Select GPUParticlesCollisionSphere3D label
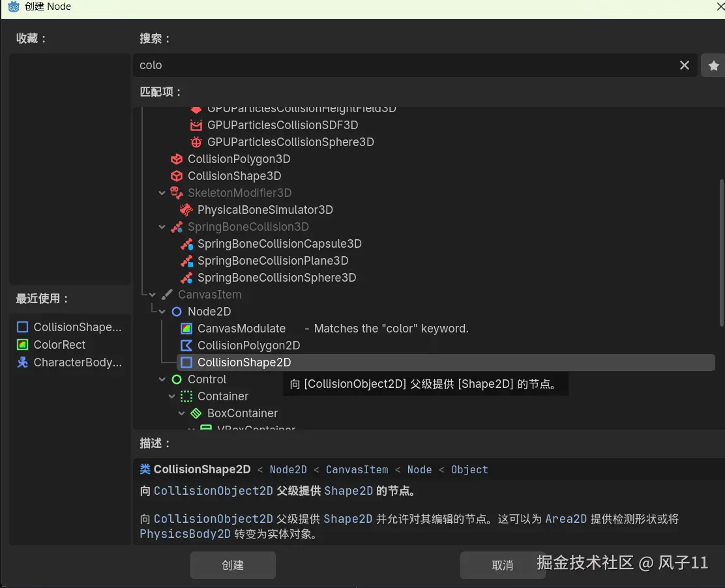Image resolution: width=725 pixels, height=588 pixels. pyautogui.click(x=291, y=142)
